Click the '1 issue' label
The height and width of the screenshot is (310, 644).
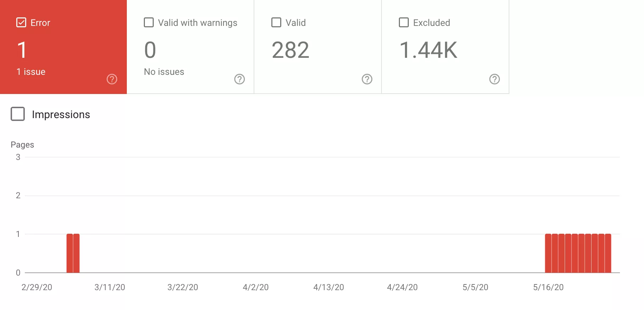coord(30,71)
